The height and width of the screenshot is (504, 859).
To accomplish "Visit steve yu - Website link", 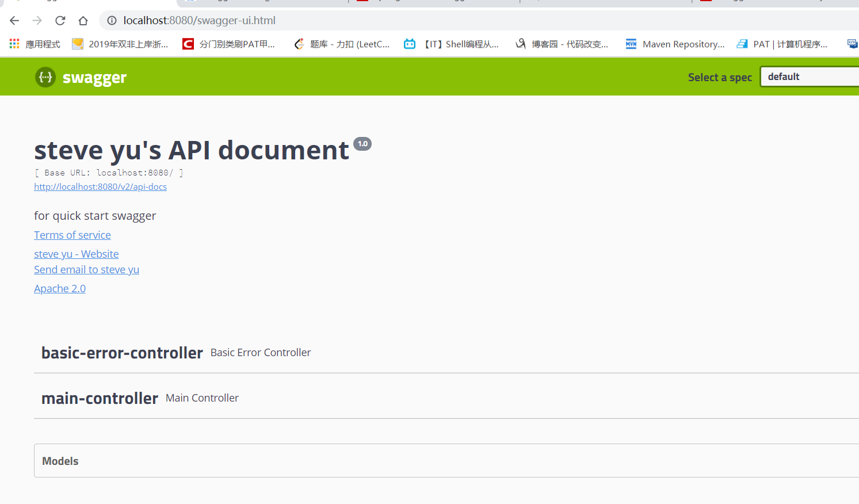I will point(76,254).
